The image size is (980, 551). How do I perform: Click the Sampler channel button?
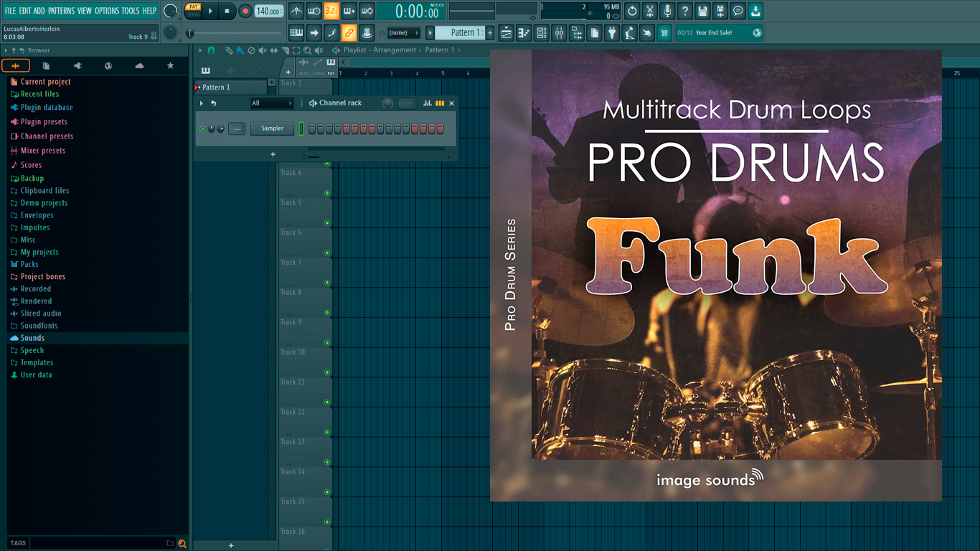click(273, 128)
